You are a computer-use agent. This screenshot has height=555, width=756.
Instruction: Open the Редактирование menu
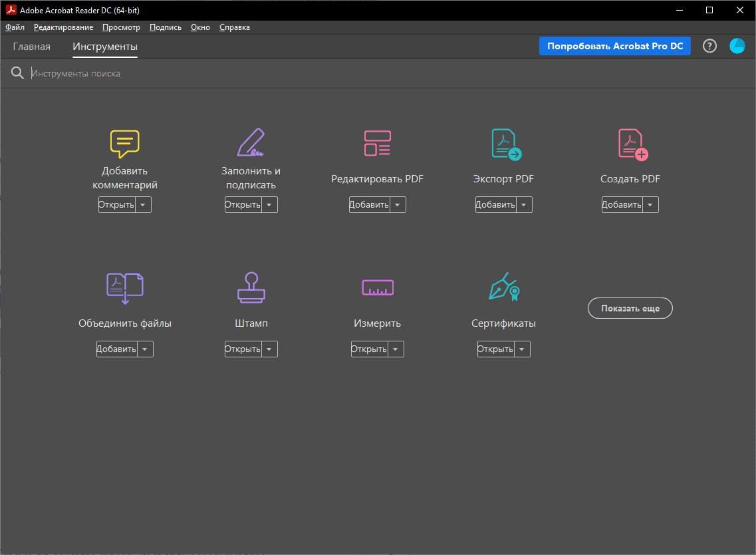pyautogui.click(x=64, y=27)
